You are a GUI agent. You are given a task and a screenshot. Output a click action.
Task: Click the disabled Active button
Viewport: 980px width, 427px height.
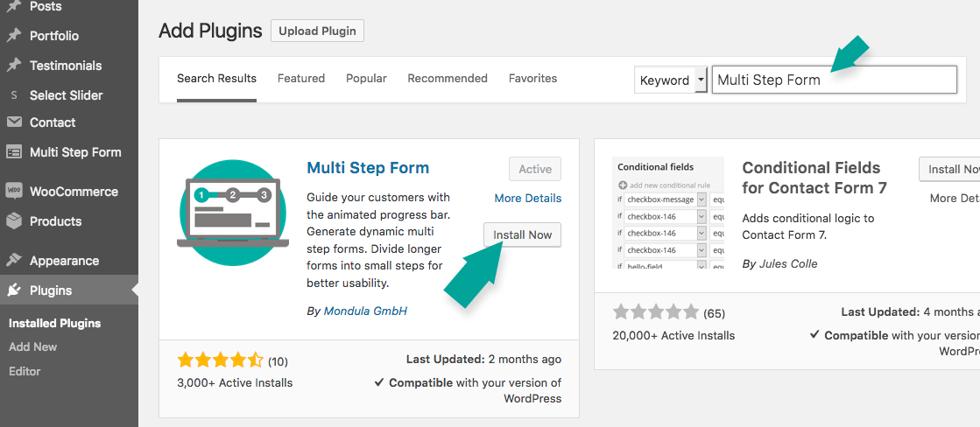pyautogui.click(x=535, y=169)
